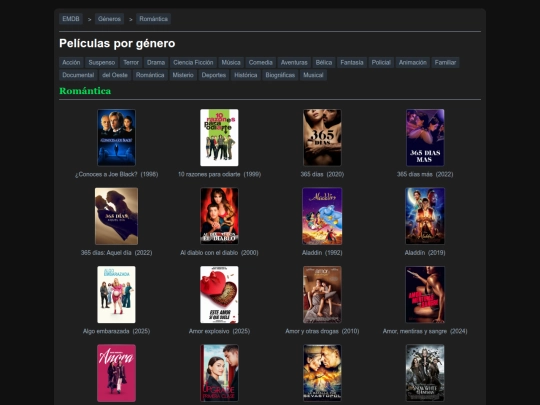Click the Romántica breadcrumb item
This screenshot has width=540, height=405.
coord(154,19)
